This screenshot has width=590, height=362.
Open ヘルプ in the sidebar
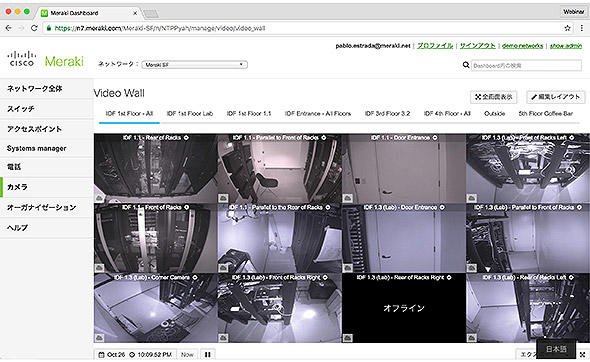[47, 228]
